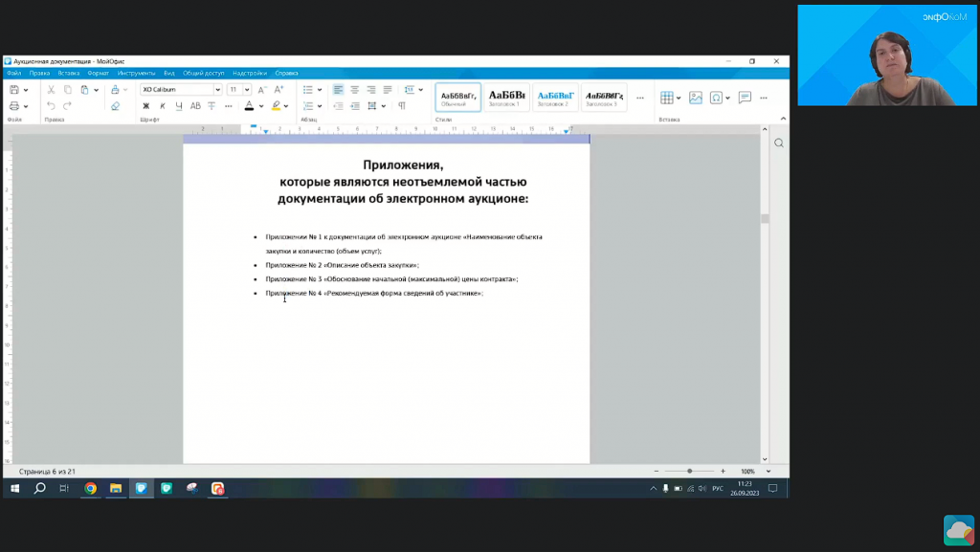Add a comment with the comment icon
Image resolution: width=980 pixels, height=552 pixels.
745,98
